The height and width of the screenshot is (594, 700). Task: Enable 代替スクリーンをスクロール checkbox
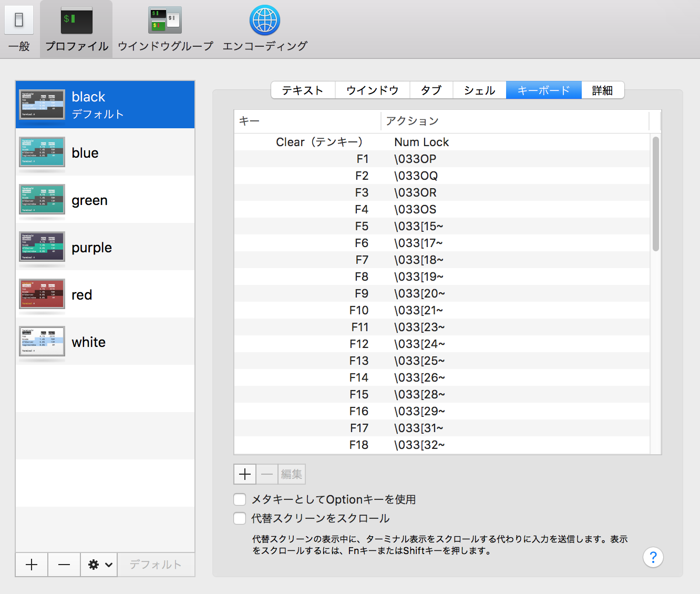pyautogui.click(x=240, y=518)
